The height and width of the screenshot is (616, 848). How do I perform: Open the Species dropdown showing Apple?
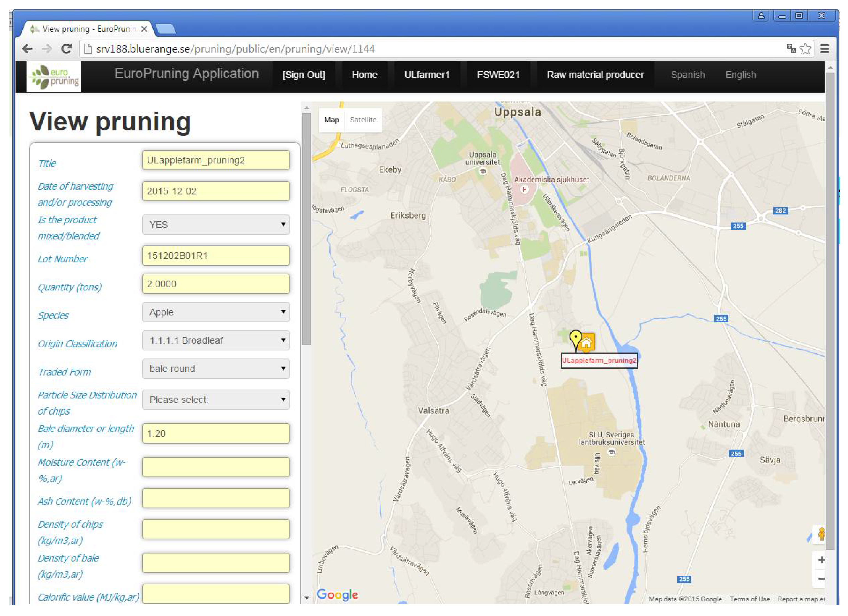[216, 312]
